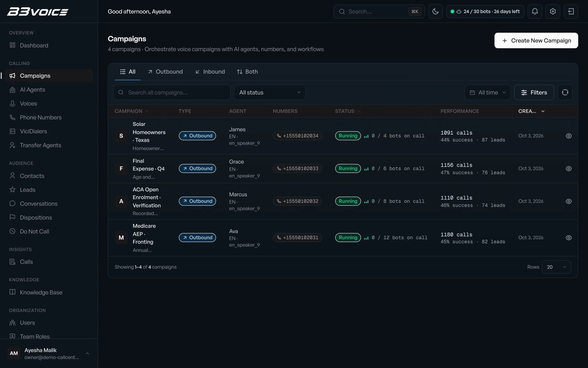Image resolution: width=588 pixels, height=368 pixels.
Task: Open Conversations in the sidebar
Action: (x=49, y=204)
